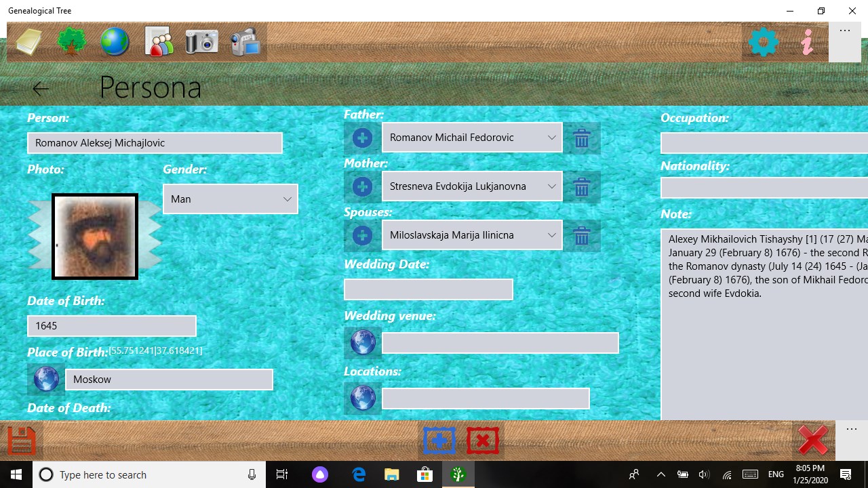Edit Place of Birth field Moskow
This screenshot has width=868, height=488.
[169, 380]
